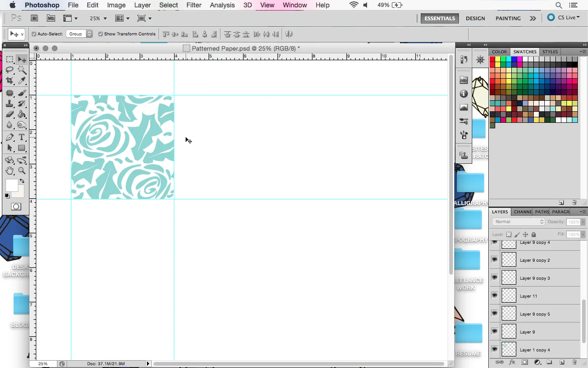The width and height of the screenshot is (588, 368).
Task: Switch to the Paths tab
Action: pos(542,212)
